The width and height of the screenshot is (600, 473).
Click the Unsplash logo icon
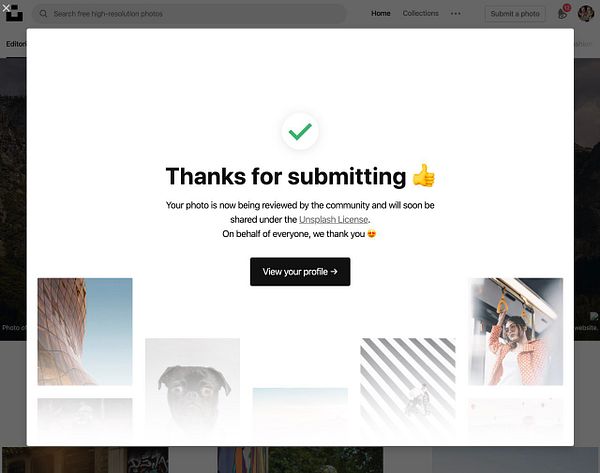(x=15, y=14)
